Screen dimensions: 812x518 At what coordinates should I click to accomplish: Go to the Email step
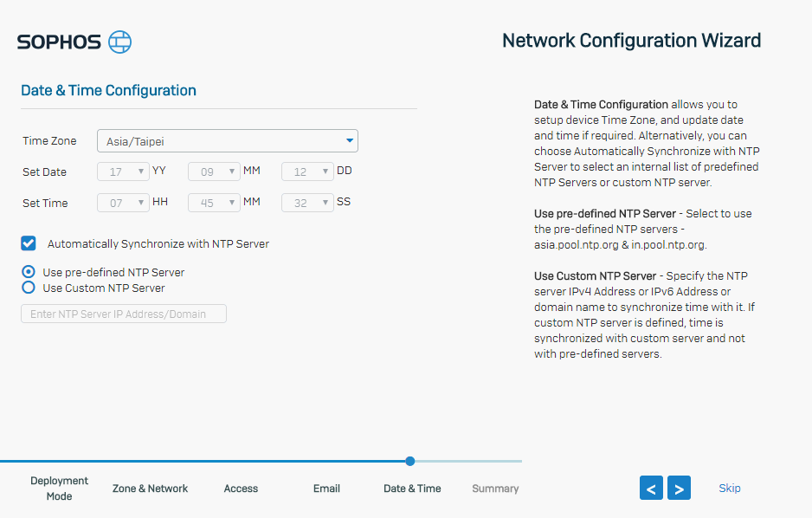pos(326,488)
